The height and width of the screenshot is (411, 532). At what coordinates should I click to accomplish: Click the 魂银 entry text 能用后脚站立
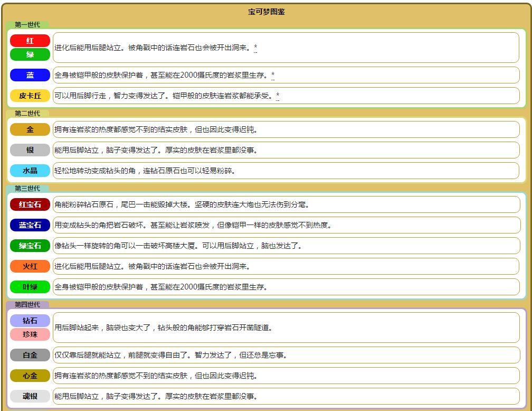(x=156, y=396)
